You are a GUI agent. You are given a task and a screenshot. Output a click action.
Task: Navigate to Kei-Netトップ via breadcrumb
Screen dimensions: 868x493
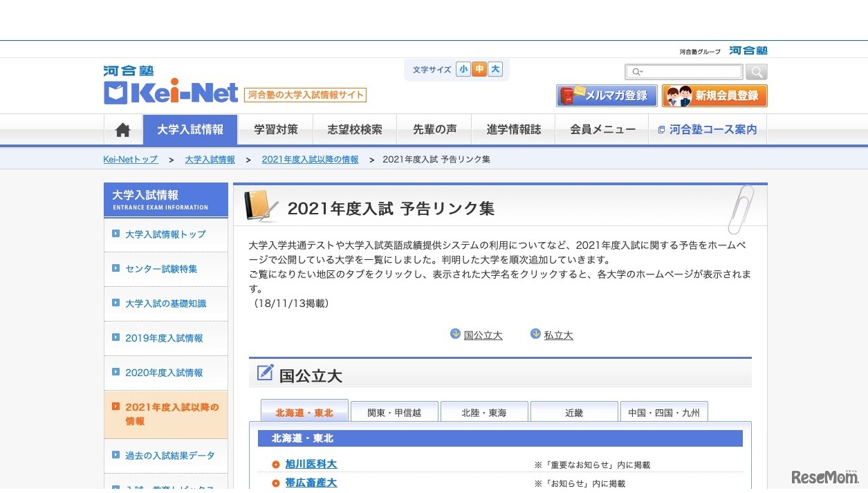[130, 159]
